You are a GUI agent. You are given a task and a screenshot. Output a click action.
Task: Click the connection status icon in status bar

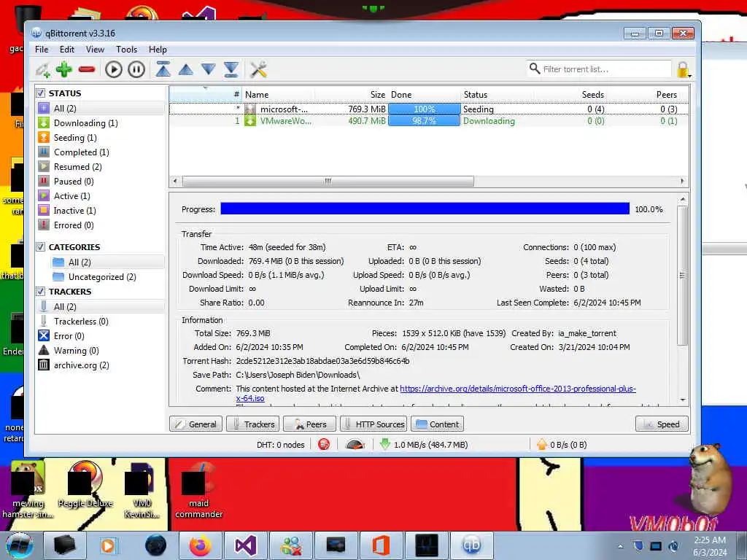(x=324, y=444)
